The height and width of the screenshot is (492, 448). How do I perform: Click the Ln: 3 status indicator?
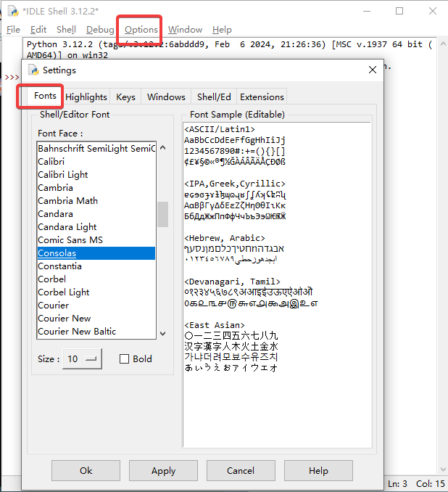tap(397, 484)
